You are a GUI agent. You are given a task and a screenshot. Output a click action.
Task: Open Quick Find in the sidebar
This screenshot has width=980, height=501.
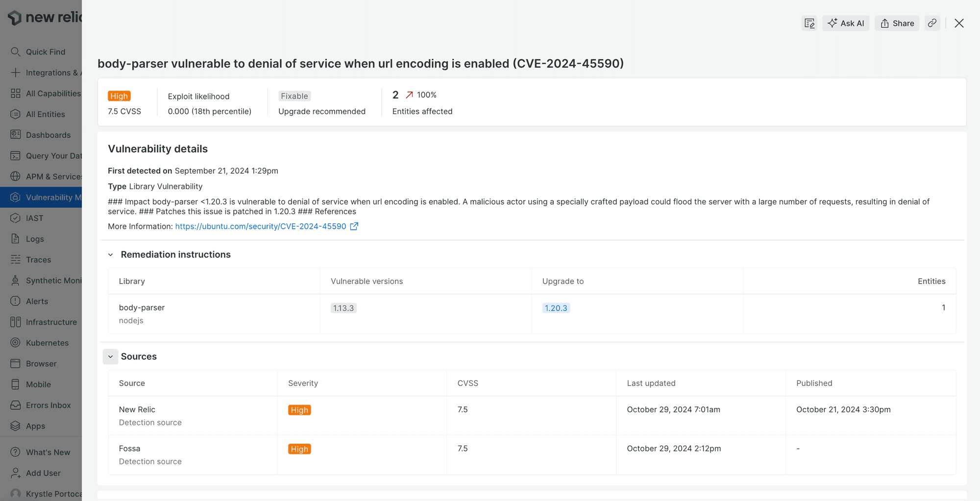click(45, 51)
